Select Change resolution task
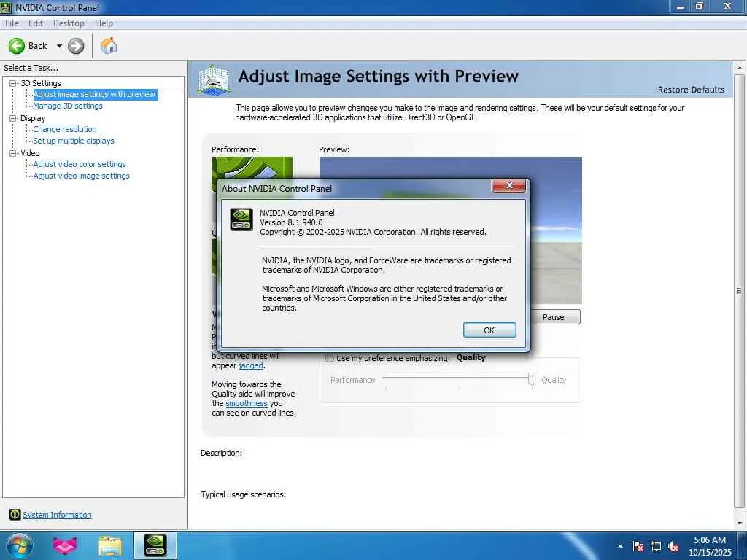Screen dimensions: 747x560 coord(65,129)
